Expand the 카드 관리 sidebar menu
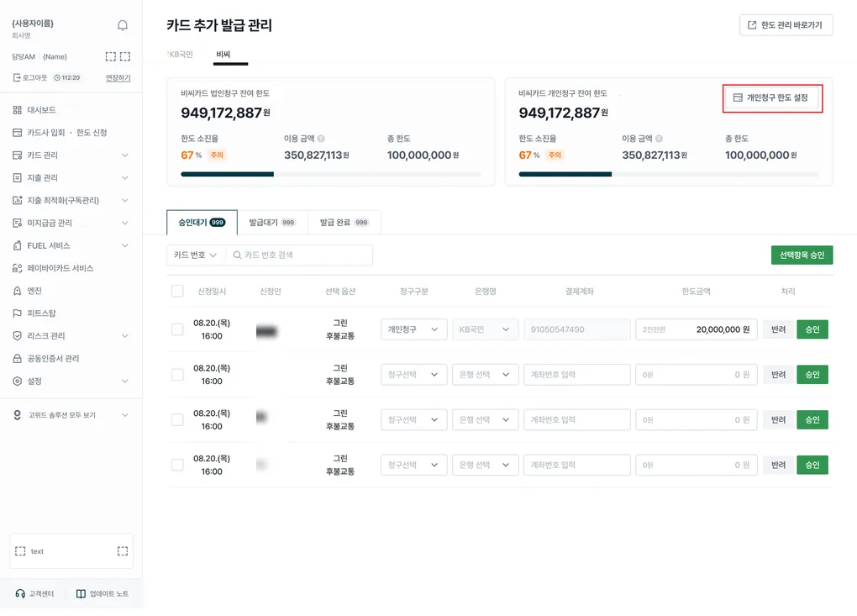This screenshot has height=616, width=857. [71, 155]
